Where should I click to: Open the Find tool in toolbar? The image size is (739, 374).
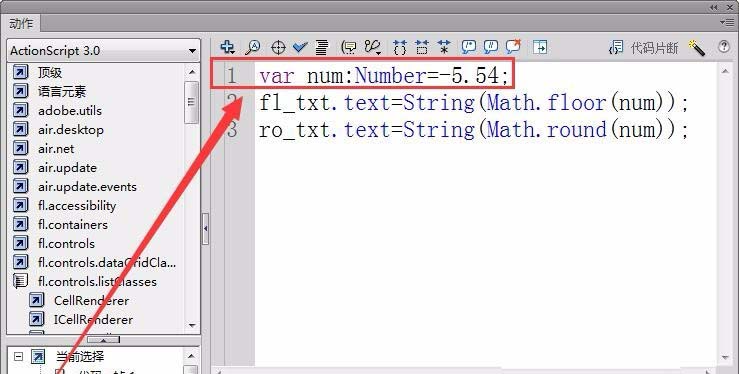coord(253,47)
